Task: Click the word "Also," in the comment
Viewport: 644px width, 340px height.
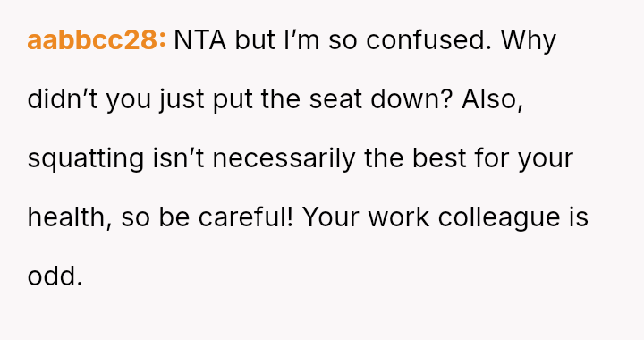Action: pyautogui.click(x=493, y=99)
